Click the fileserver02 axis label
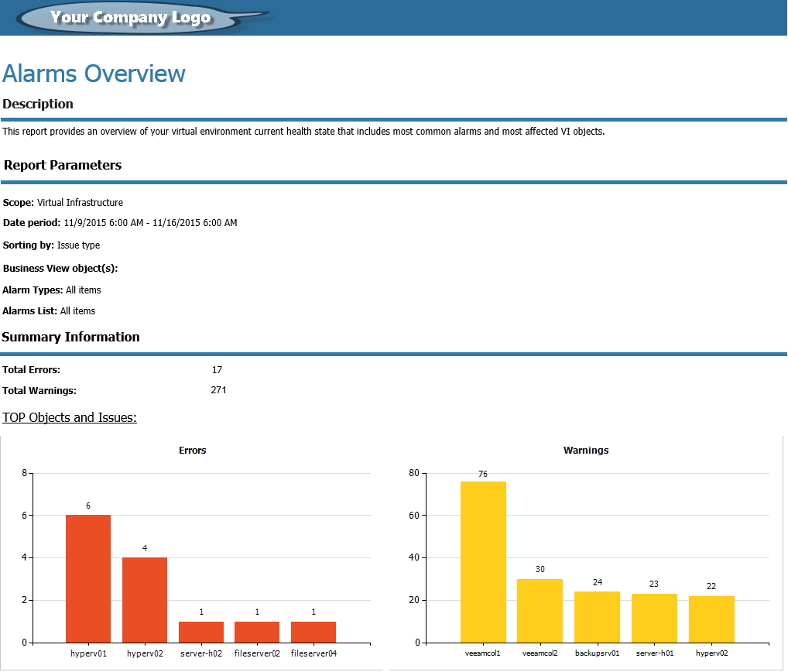 click(257, 653)
